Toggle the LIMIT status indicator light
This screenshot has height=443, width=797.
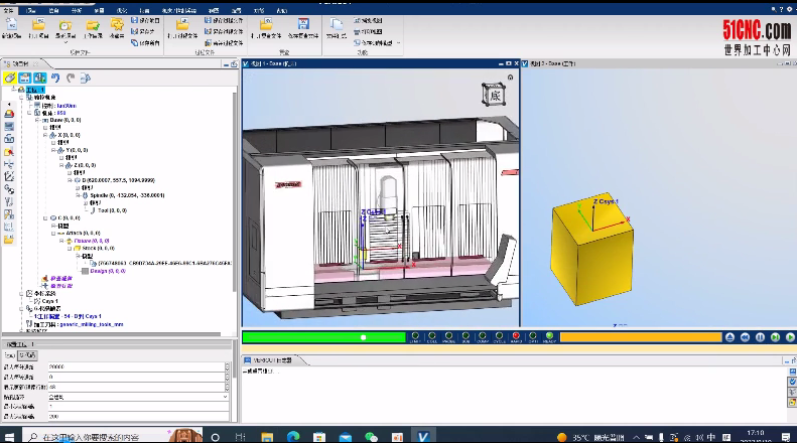click(414, 337)
